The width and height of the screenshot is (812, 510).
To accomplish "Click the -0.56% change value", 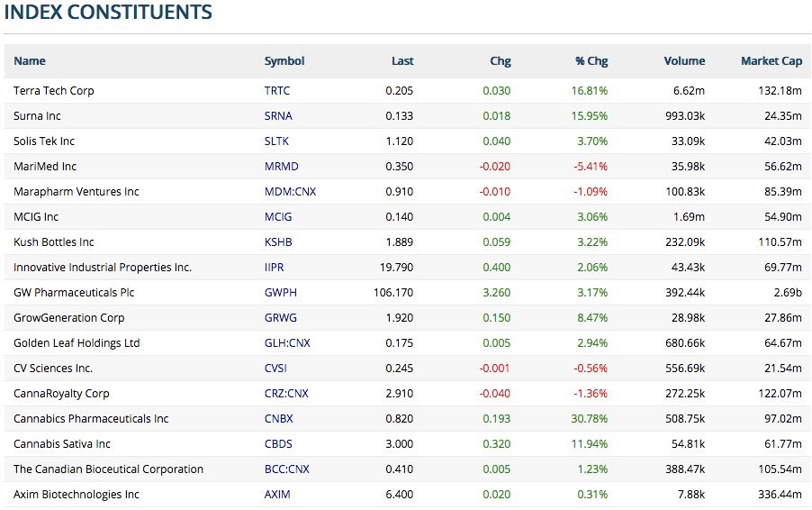I will point(591,368).
